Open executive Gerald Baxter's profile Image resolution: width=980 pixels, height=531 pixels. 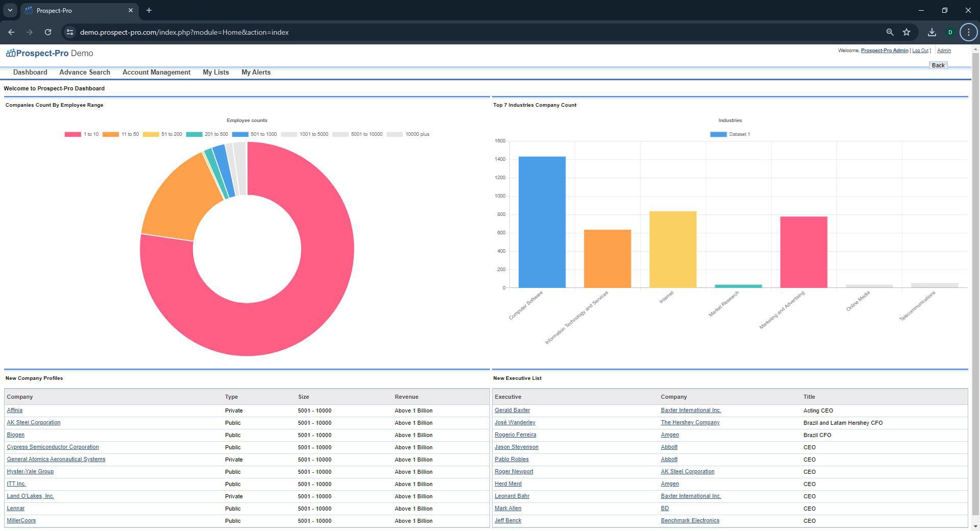[512, 411]
